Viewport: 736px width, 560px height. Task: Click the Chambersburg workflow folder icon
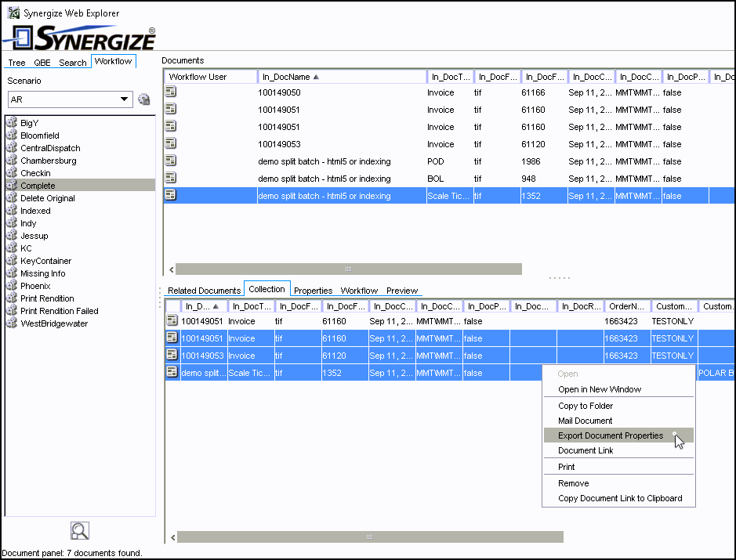coord(12,160)
